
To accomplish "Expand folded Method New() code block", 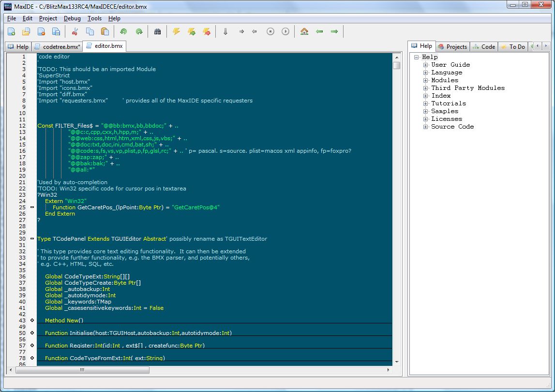I will [32, 320].
